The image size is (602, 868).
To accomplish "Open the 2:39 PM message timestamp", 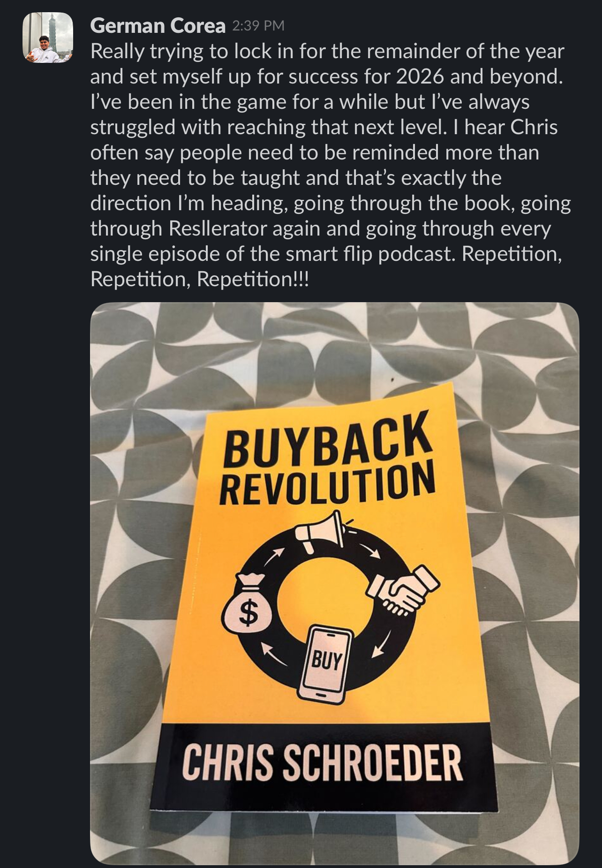I will click(x=258, y=26).
